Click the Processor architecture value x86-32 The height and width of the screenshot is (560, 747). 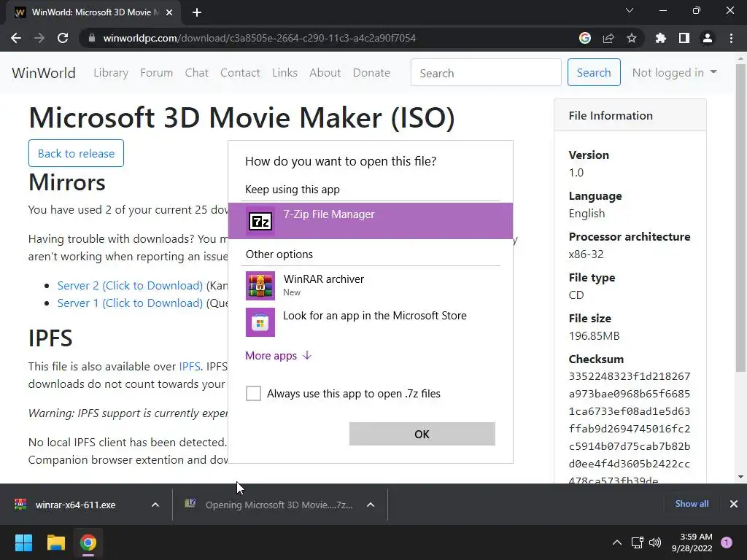[586, 254]
